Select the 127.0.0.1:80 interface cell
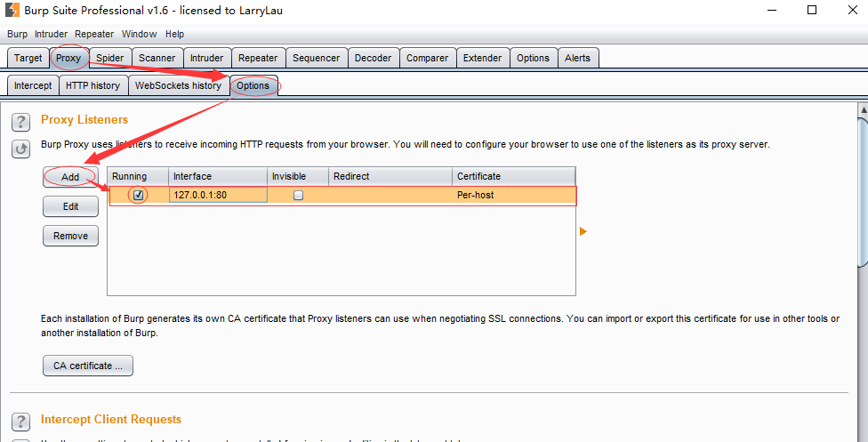The height and width of the screenshot is (442, 868). tap(218, 195)
